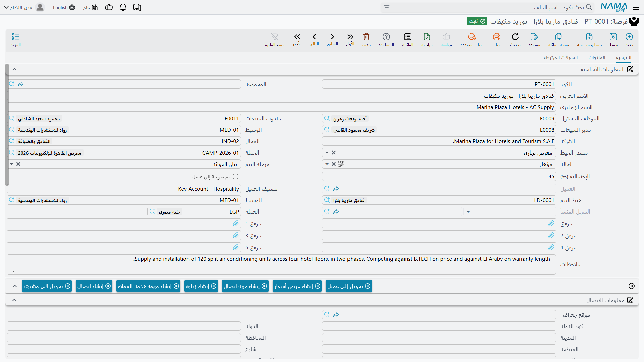Collapse the معلومات الاتصال section

[14, 300]
